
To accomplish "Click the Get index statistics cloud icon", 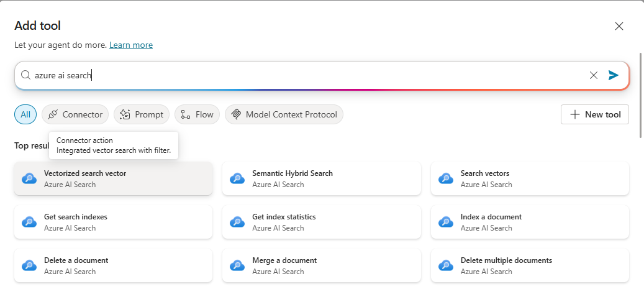I will [x=237, y=222].
